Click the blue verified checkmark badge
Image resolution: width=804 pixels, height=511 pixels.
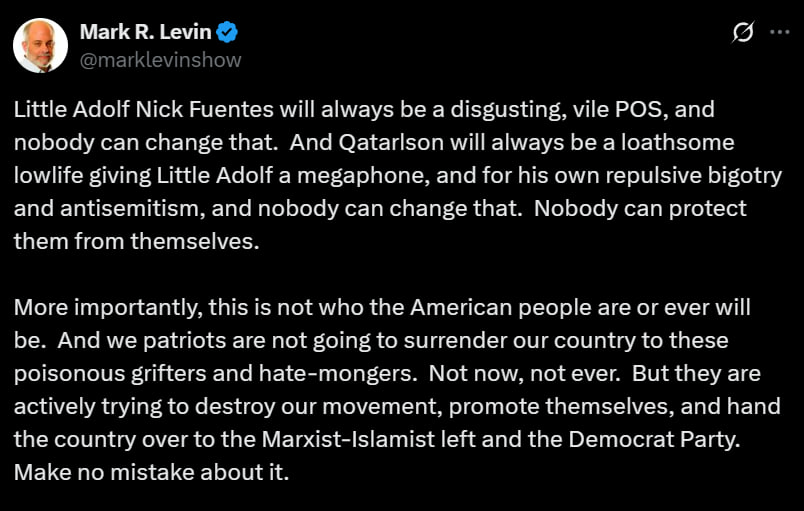[228, 33]
